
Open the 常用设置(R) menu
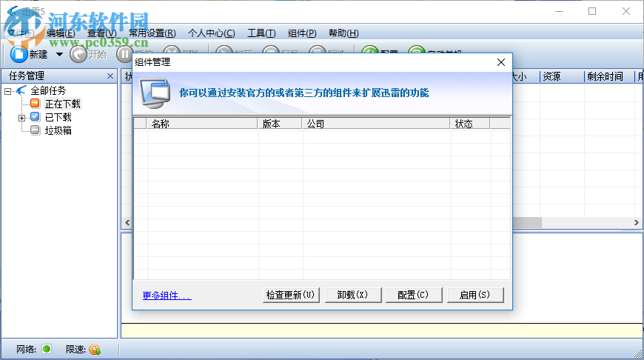(x=152, y=33)
